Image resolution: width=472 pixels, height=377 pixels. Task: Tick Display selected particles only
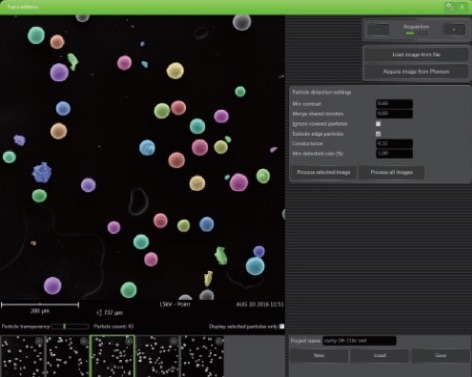click(x=282, y=326)
